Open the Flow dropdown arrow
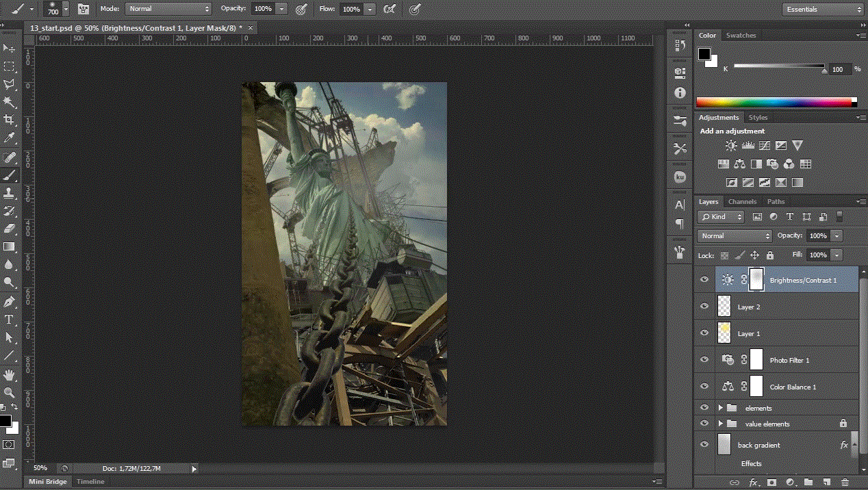The height and width of the screenshot is (490, 868). [370, 10]
